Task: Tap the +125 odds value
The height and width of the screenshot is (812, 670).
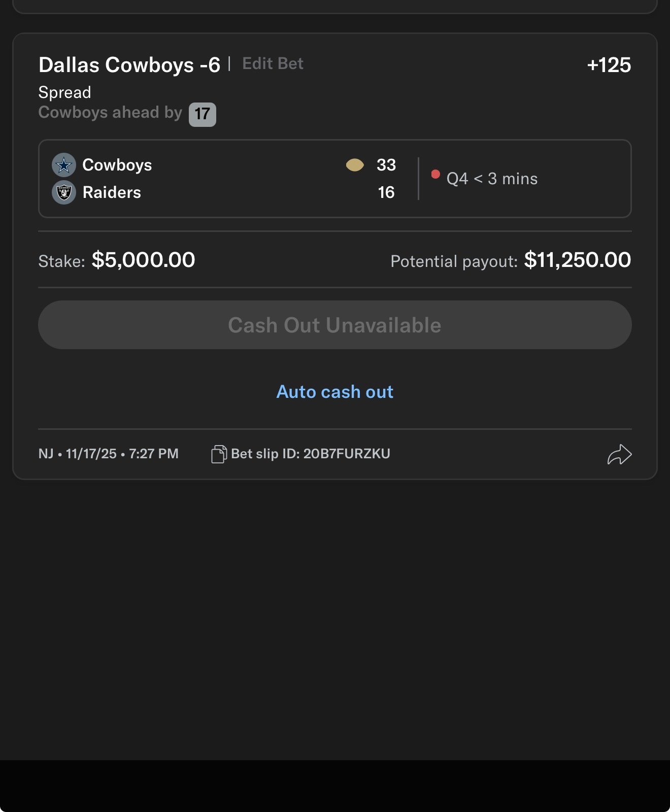Action: [x=609, y=65]
